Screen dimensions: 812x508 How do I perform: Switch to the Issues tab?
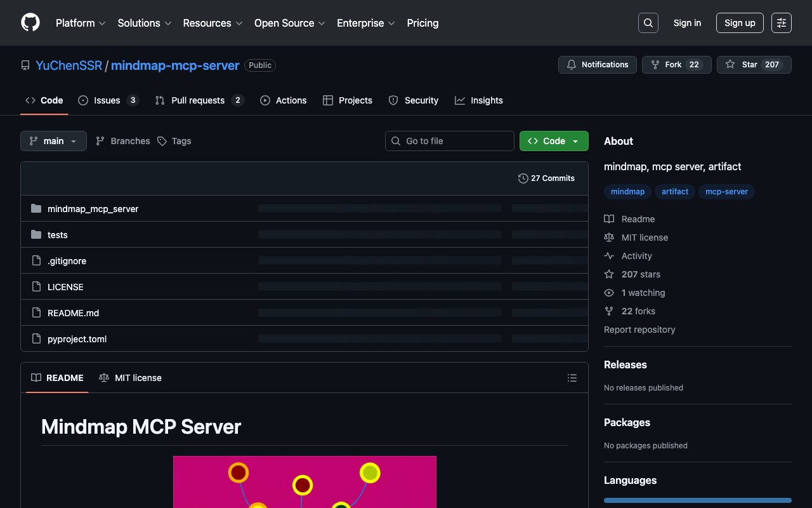click(107, 100)
